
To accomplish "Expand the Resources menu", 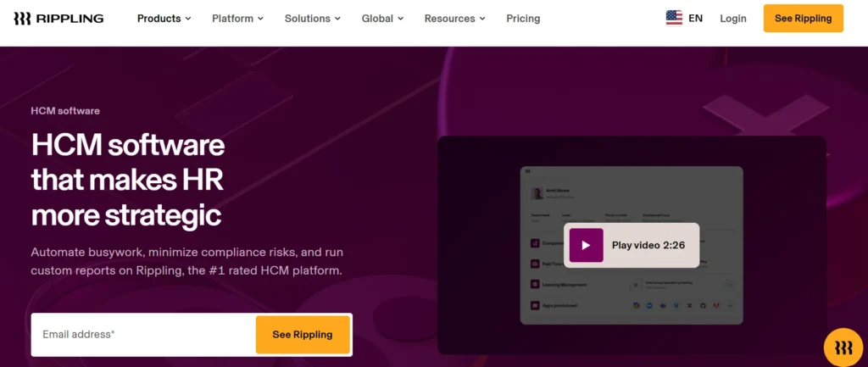I will [454, 19].
